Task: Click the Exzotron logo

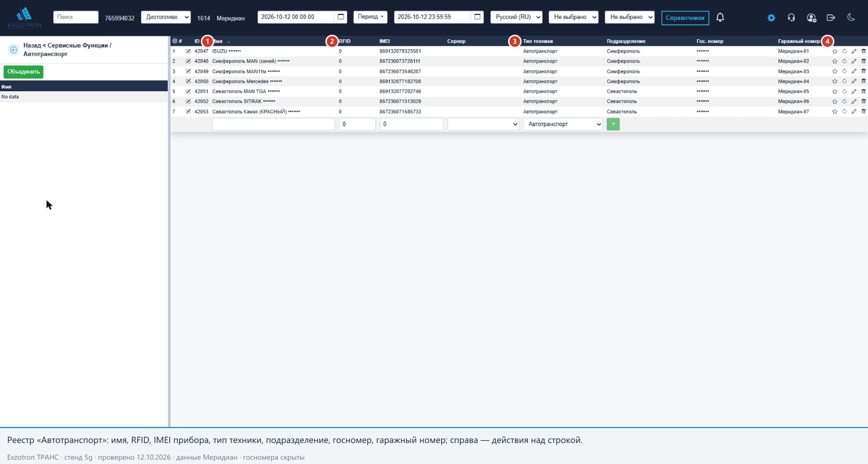Action: [x=24, y=18]
